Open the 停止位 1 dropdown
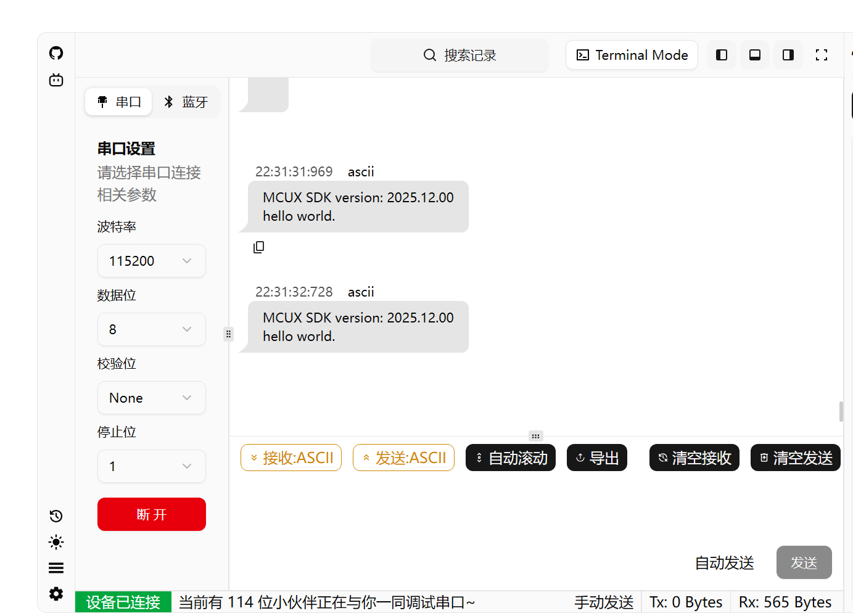The width and height of the screenshot is (853, 616). [x=152, y=466]
